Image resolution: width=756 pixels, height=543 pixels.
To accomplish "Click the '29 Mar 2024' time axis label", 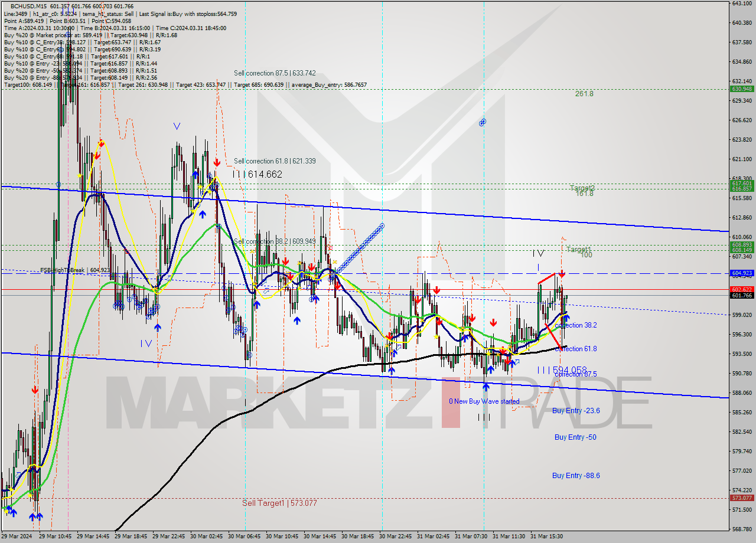I will point(17,537).
